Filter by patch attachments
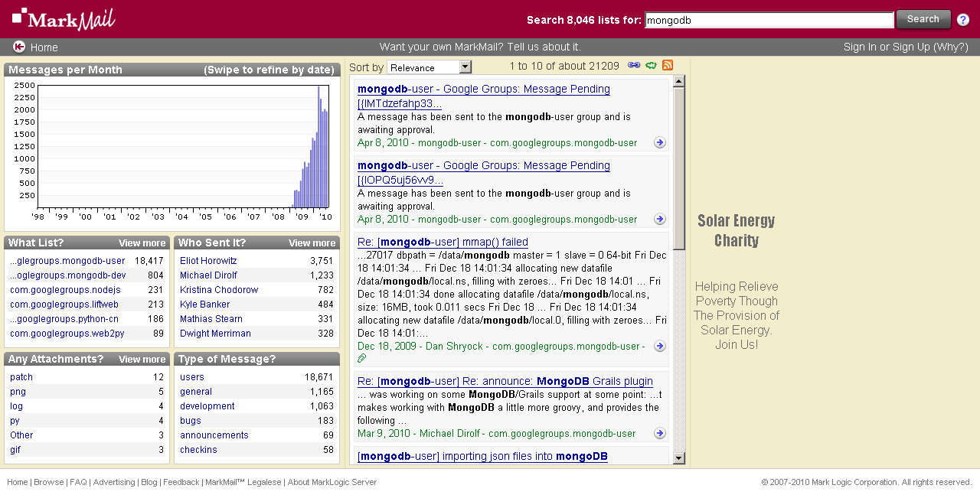The width and height of the screenshot is (980, 495). pos(21,377)
